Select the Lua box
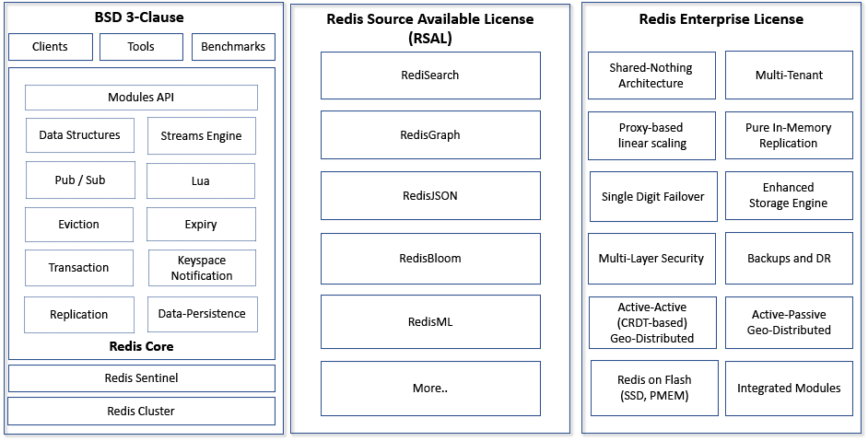The width and height of the screenshot is (868, 441). pos(200,180)
